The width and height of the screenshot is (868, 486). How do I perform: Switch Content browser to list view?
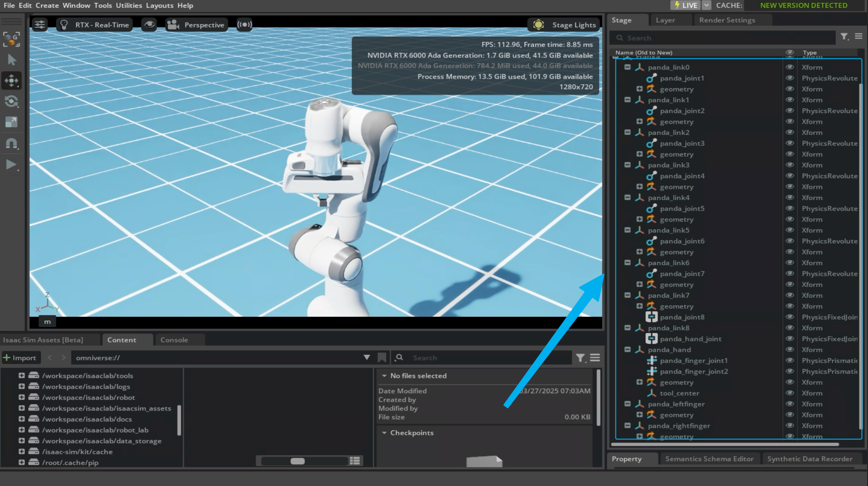click(x=355, y=461)
